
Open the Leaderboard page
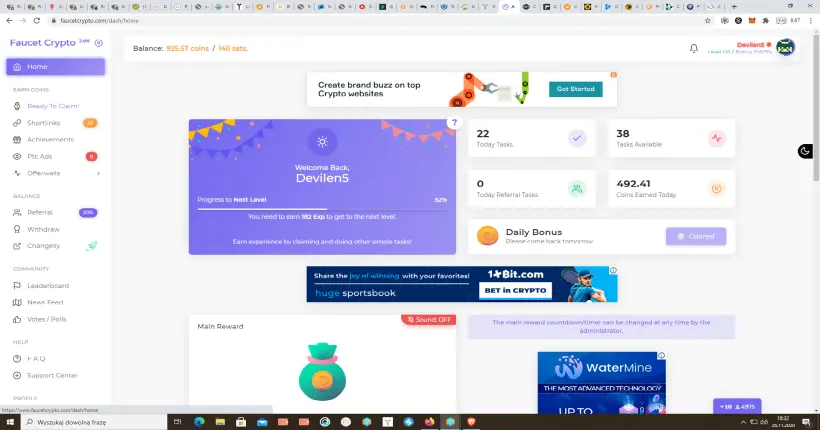[x=48, y=286]
